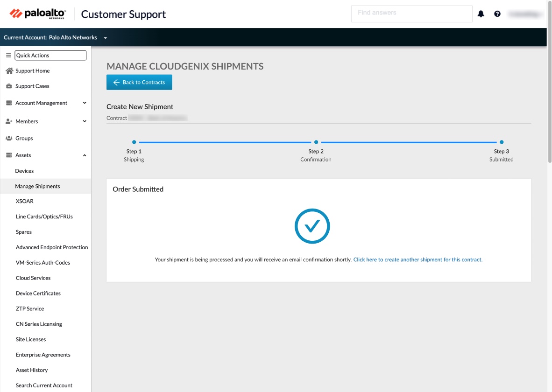Open the XSOAR sidebar entry

tap(25, 201)
